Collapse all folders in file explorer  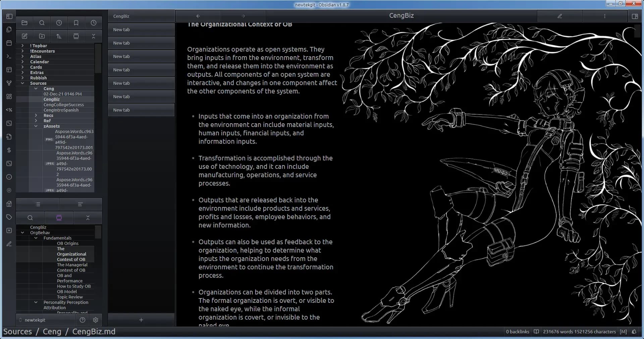[x=94, y=36]
